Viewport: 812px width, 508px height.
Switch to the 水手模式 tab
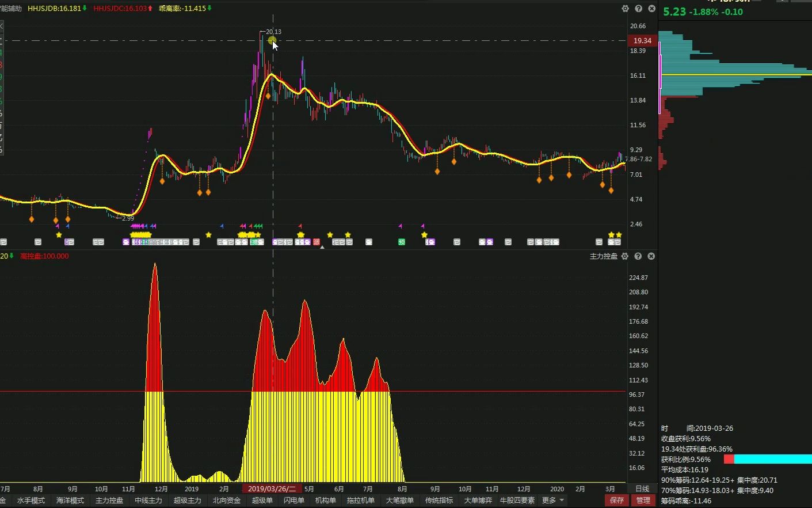point(31,501)
